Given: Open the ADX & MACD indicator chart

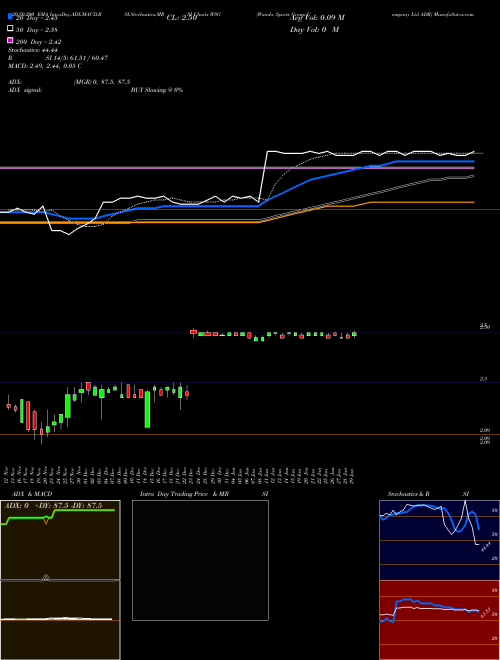Looking at the screenshot, I should (x=60, y=580).
